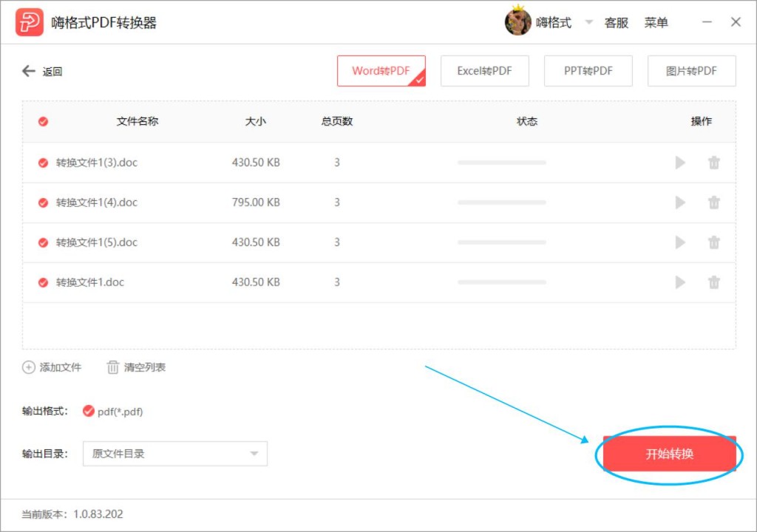Uncheck the checkbox for 转换文件1(5).doc

click(x=42, y=242)
